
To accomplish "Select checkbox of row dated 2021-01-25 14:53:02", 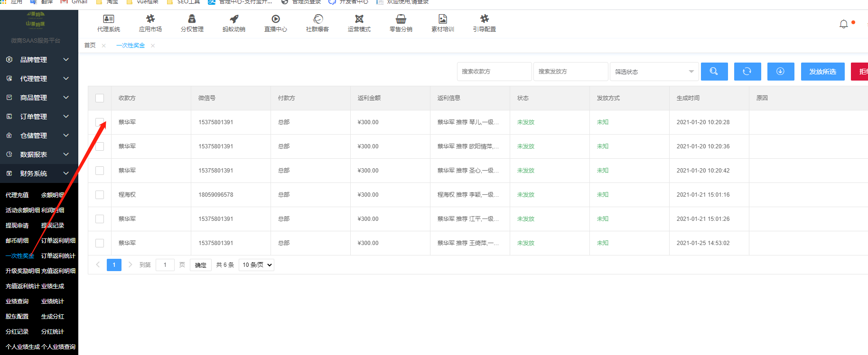I will [100, 243].
